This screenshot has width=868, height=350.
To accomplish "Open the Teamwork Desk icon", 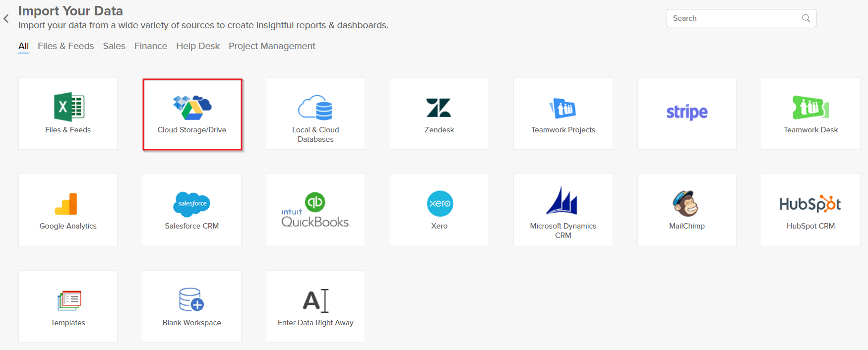I will coord(811,108).
